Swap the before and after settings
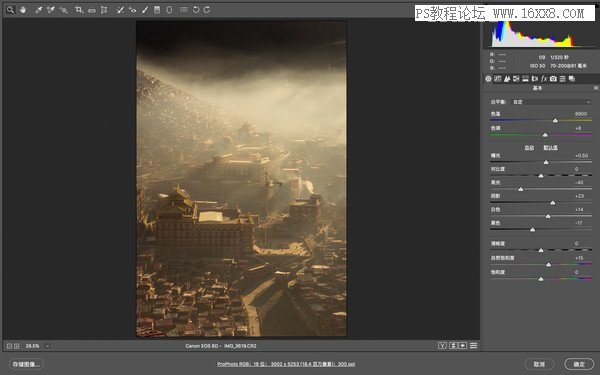This screenshot has height=375, width=600. pos(453,346)
